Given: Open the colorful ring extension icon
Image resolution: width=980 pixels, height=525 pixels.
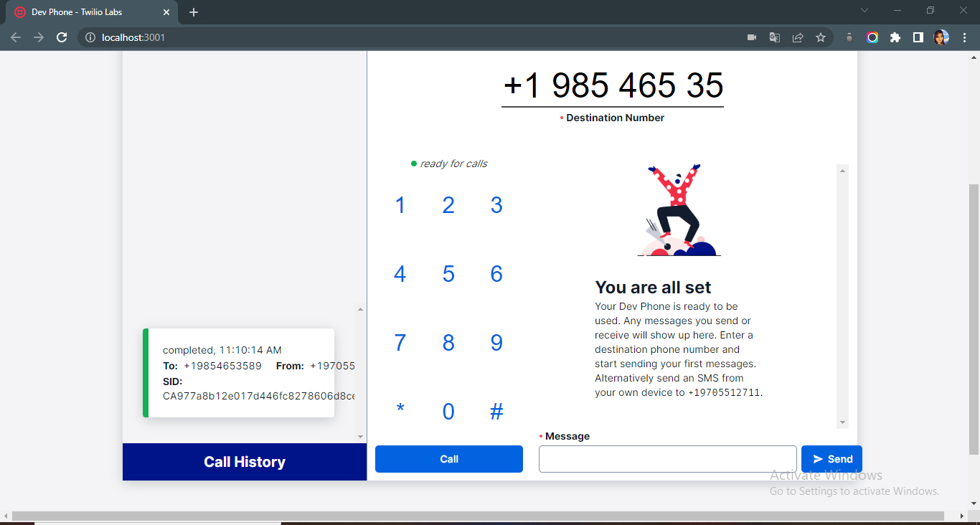Looking at the screenshot, I should click(872, 37).
